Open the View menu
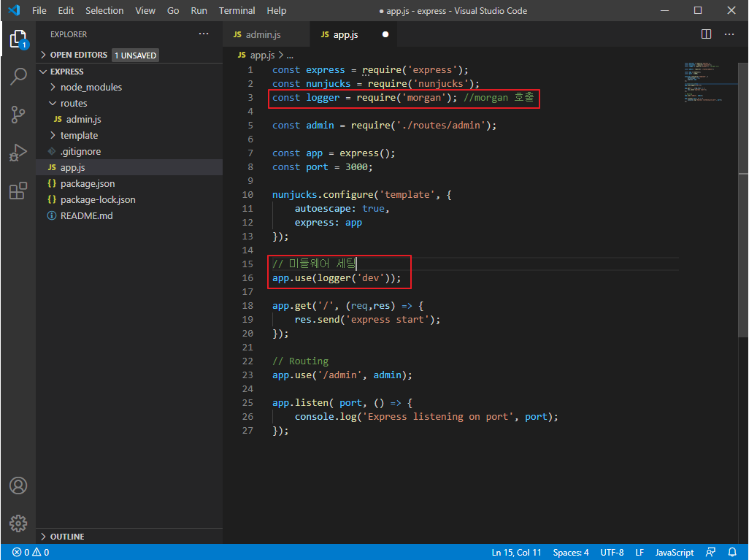Viewport: 749px width, 560px height. (145, 10)
